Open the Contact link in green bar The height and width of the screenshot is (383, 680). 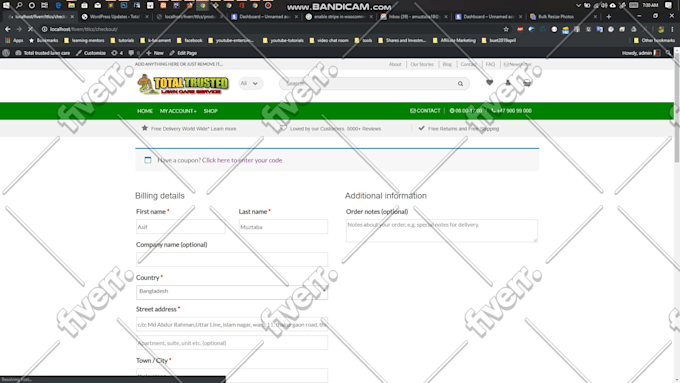click(425, 111)
